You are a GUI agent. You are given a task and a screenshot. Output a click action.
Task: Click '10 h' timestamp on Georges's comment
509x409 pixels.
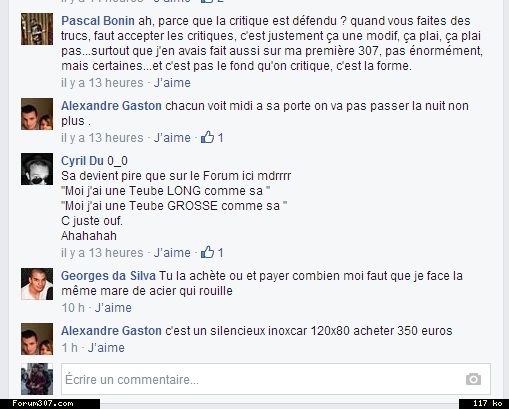click(73, 308)
